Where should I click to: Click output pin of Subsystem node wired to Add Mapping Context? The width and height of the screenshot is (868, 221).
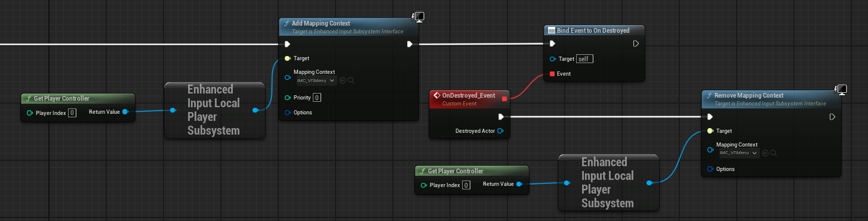pos(256,110)
